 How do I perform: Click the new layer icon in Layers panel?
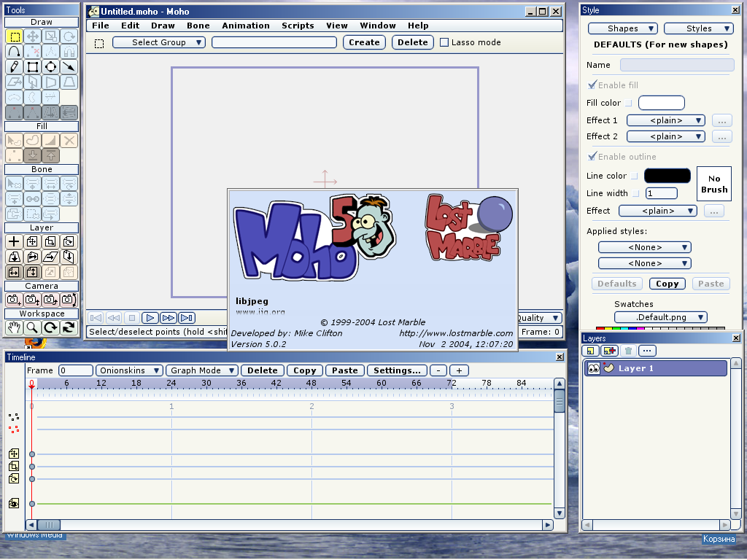click(592, 351)
